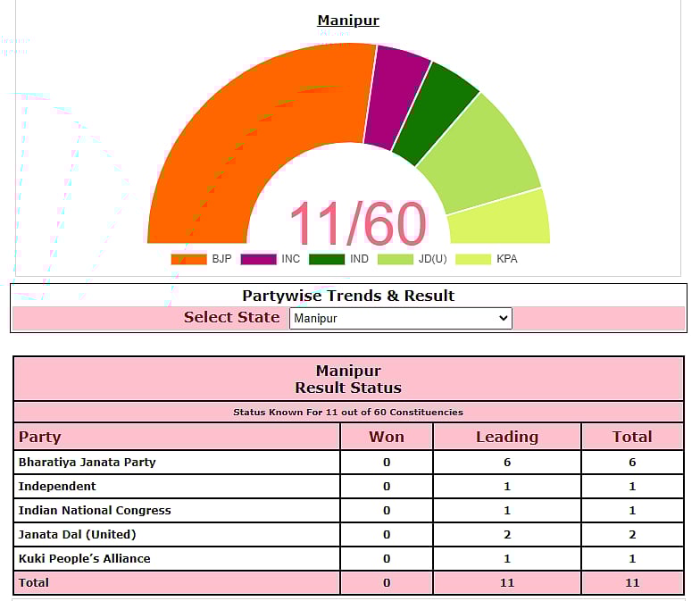The width and height of the screenshot is (700, 601).
Task: Click the purple INC legend swatch
Action: point(258,259)
